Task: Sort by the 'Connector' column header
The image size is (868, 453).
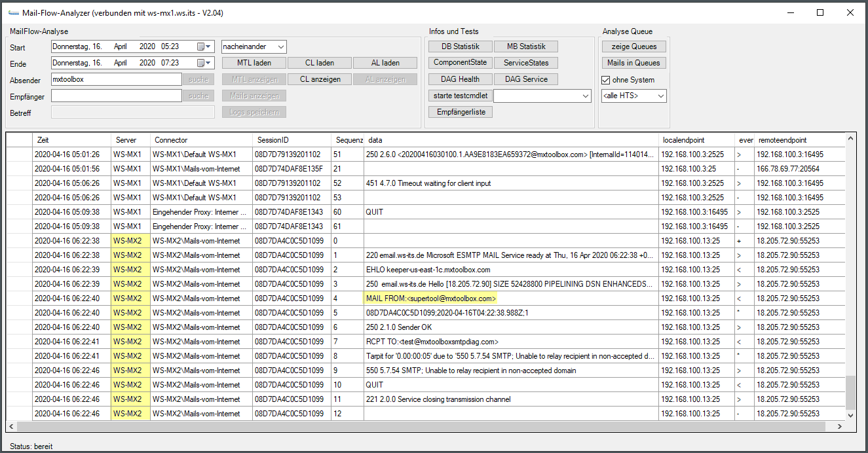Action: click(201, 140)
